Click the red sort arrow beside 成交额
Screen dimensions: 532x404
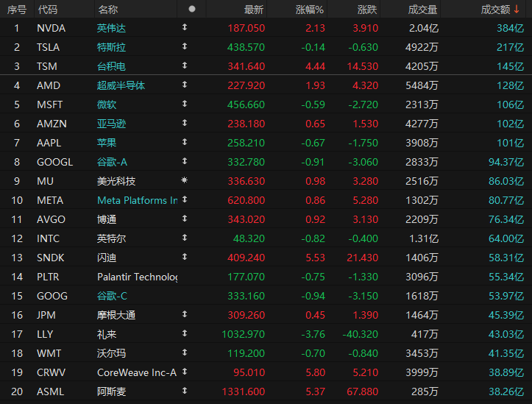tap(517, 9)
